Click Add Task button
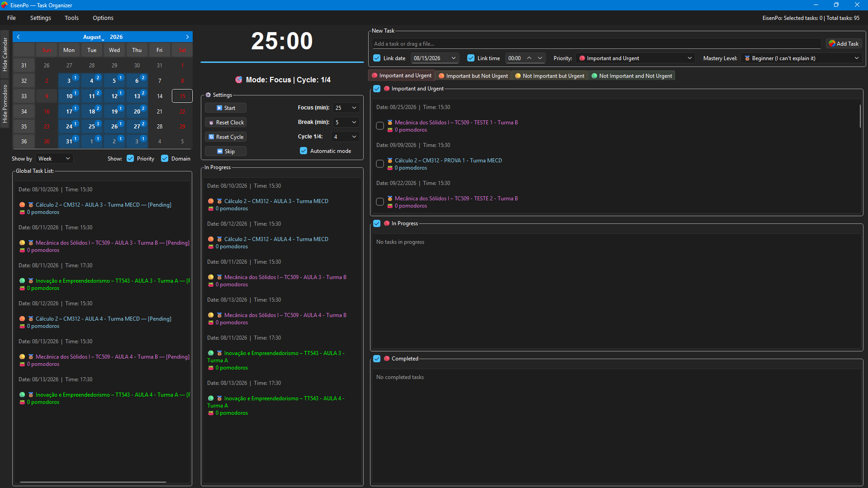This screenshot has width=868, height=488. tap(844, 43)
